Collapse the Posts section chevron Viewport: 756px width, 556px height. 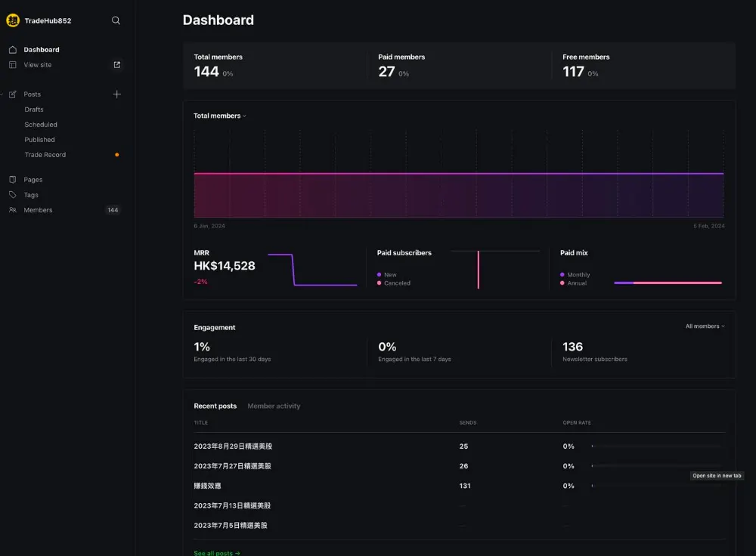pos(2,94)
